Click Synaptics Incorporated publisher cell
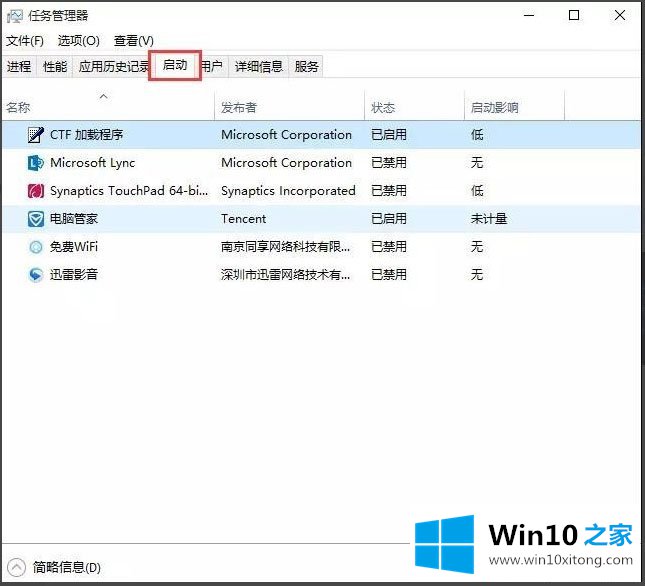The width and height of the screenshot is (645, 586). (288, 191)
